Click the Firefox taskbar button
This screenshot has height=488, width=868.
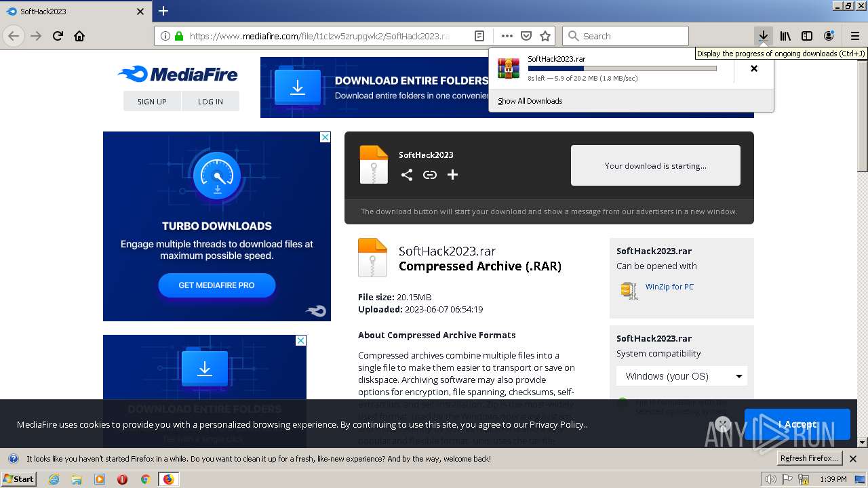pyautogui.click(x=168, y=479)
